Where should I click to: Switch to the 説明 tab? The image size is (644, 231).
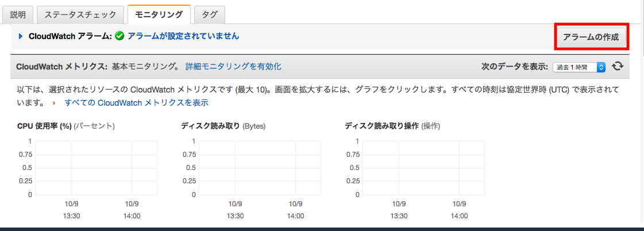tap(18, 15)
